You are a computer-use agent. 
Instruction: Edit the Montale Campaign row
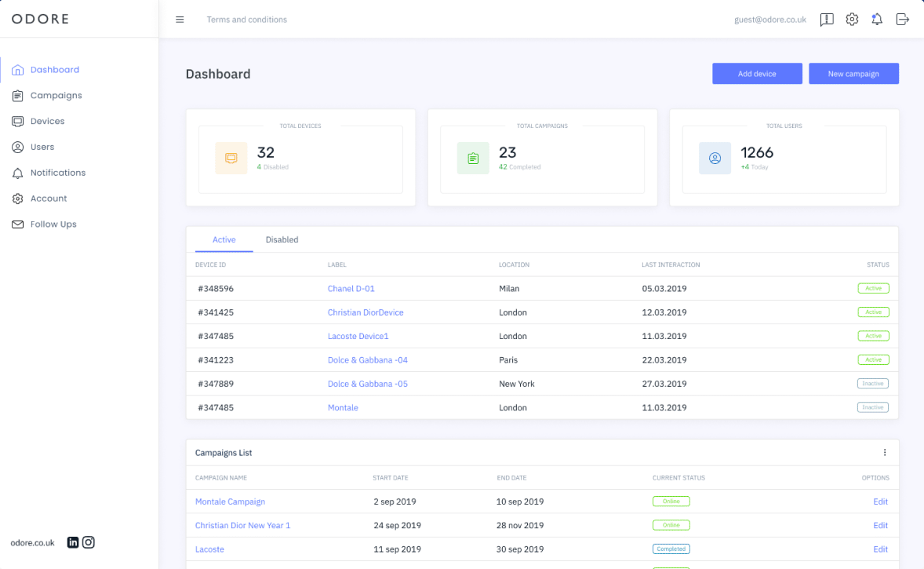tap(880, 502)
